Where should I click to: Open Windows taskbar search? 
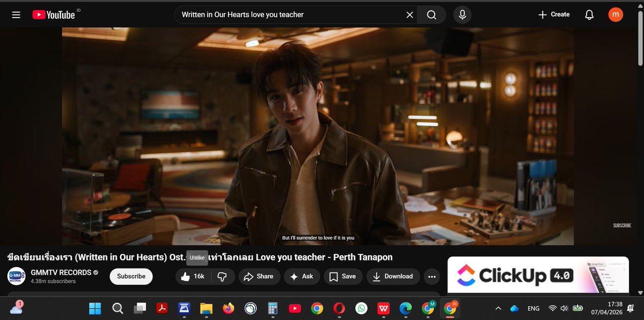[118, 308]
